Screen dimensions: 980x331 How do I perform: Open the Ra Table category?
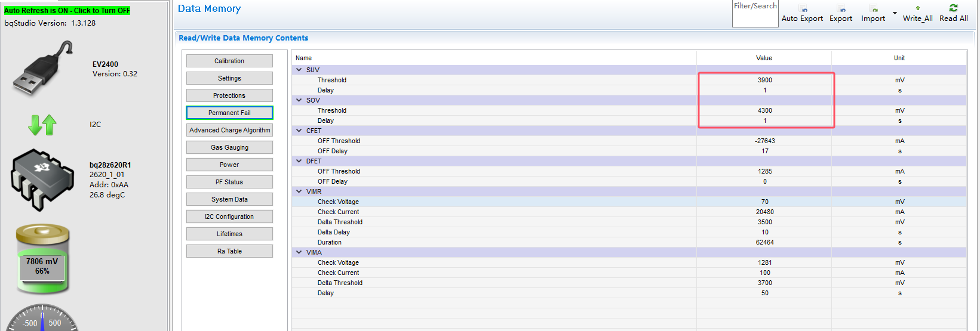(229, 251)
